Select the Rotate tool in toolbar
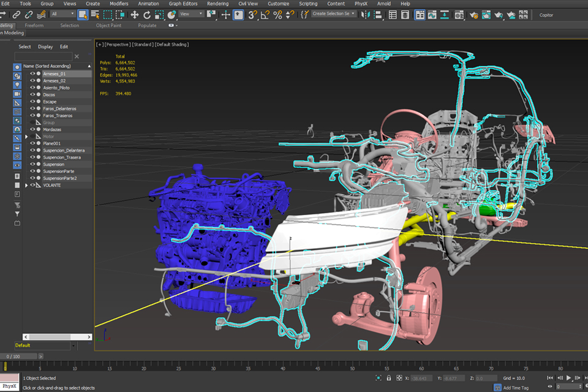Image resolution: width=588 pixels, height=392 pixels. tap(148, 14)
